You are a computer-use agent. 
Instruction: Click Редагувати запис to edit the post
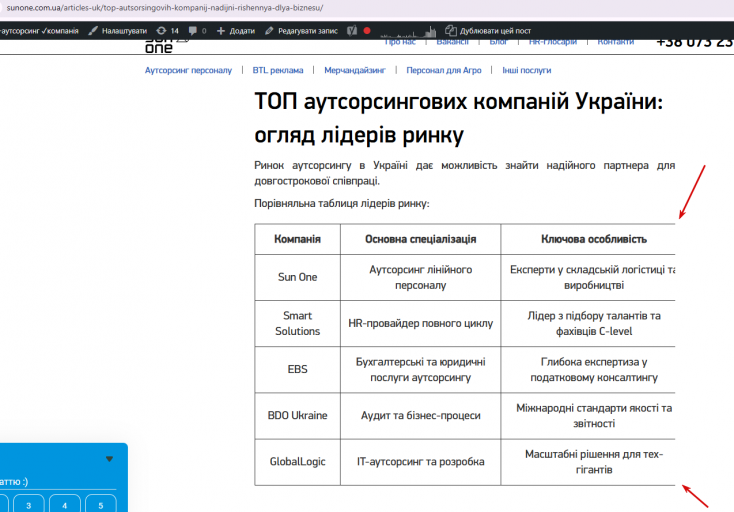(301, 31)
